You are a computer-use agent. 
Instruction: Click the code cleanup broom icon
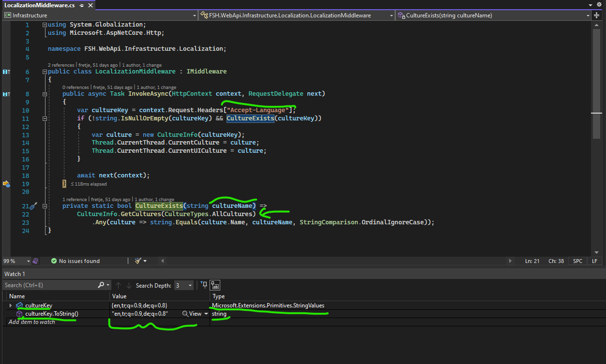click(x=138, y=261)
